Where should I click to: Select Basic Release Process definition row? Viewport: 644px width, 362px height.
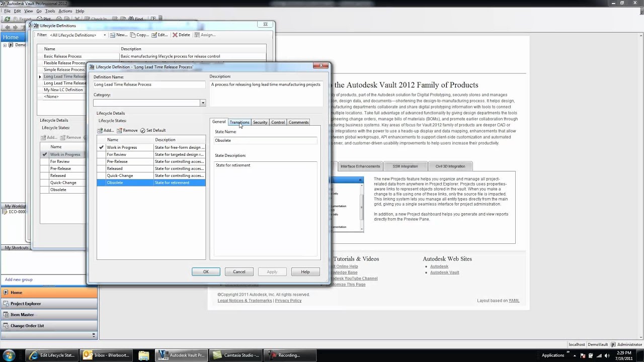(x=151, y=56)
